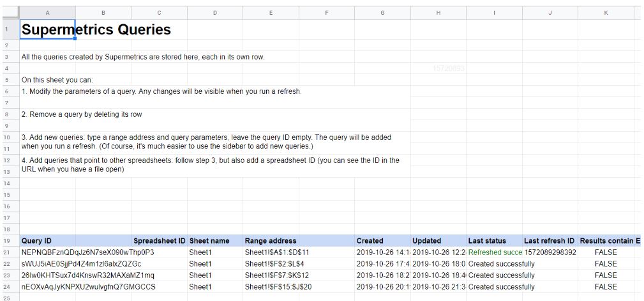Viewport: 644px width, 301px height.
Task: Select row 23 header
Action: click(x=11, y=275)
